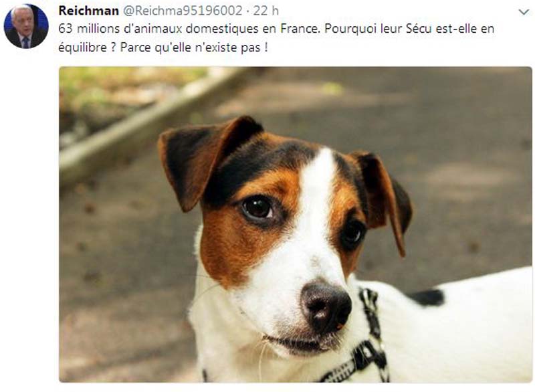Open the attached media image of dog

(296, 225)
